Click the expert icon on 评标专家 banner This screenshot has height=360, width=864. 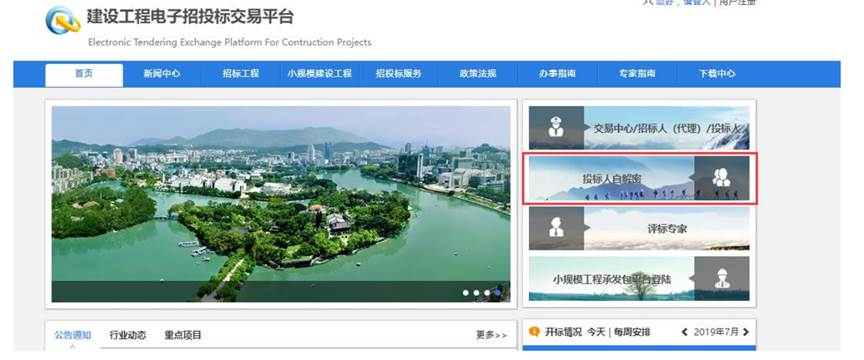click(556, 228)
